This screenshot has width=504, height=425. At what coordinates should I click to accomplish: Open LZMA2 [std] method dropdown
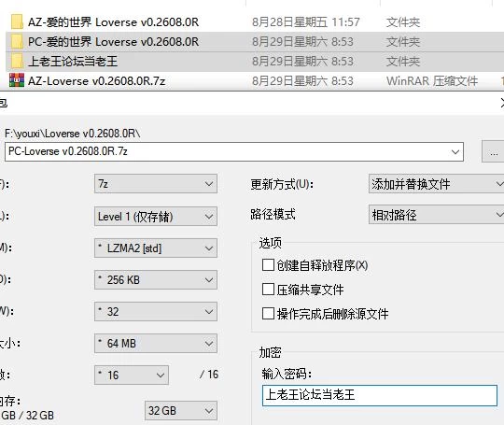[156, 248]
